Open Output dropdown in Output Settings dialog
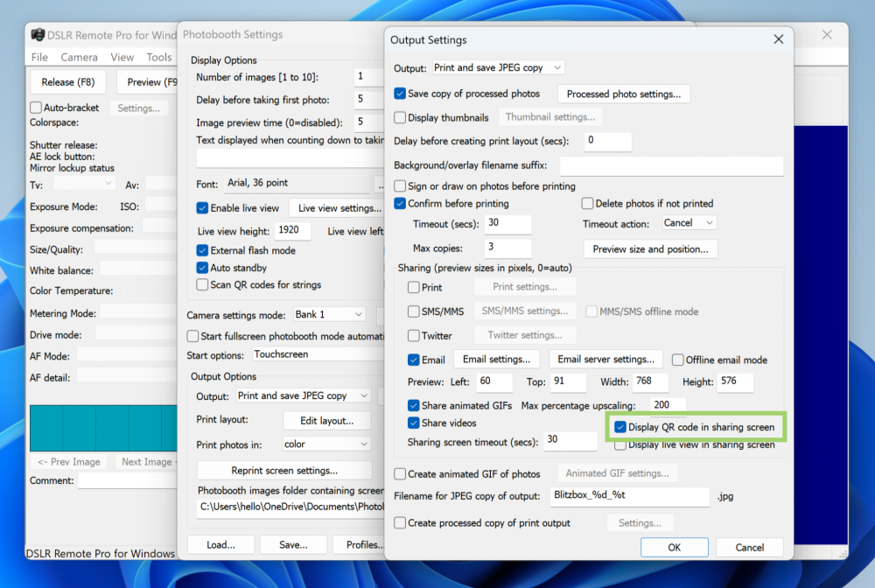The image size is (875, 588). click(x=499, y=67)
